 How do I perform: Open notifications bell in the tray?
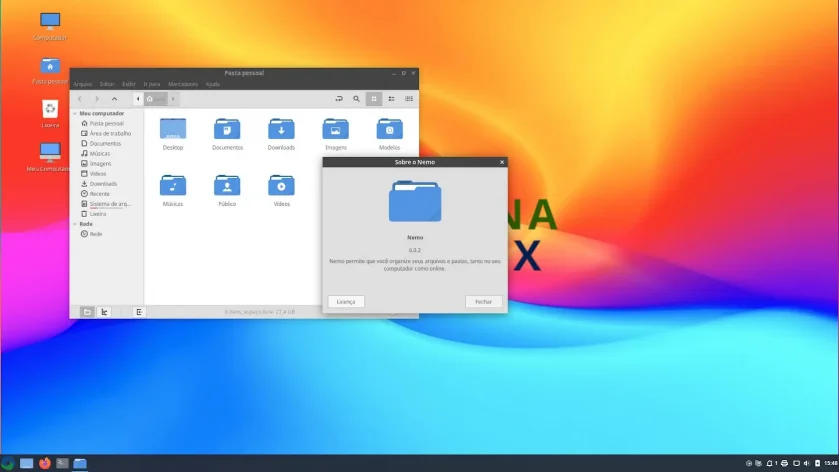[x=769, y=463]
